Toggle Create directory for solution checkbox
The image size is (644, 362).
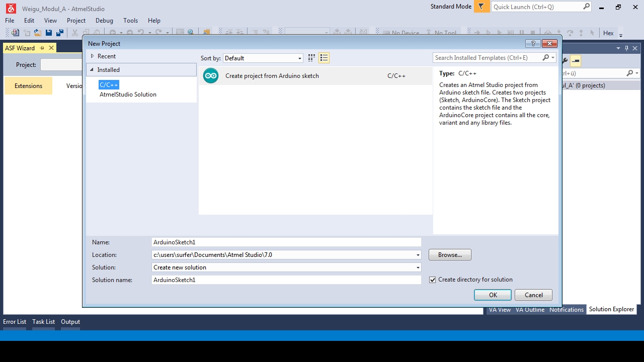(x=432, y=280)
